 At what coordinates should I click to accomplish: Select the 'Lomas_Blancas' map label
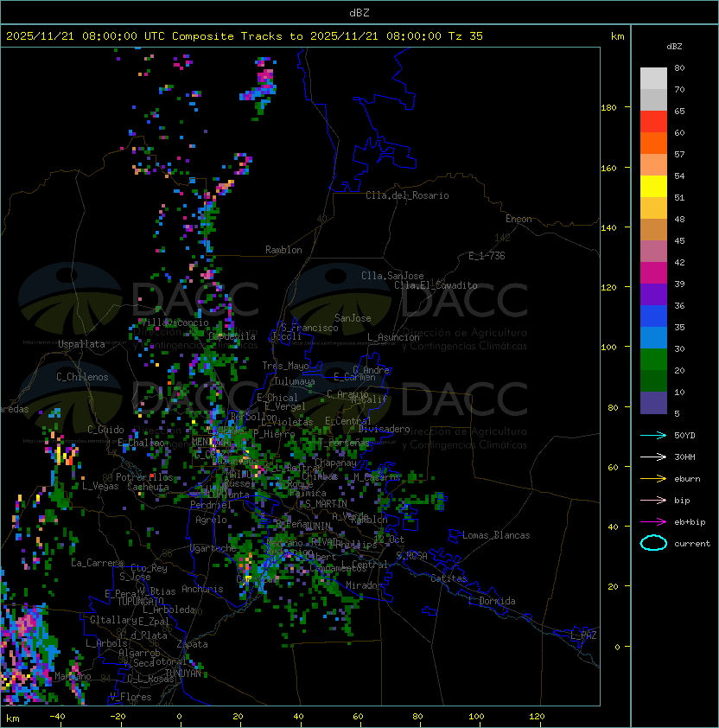(496, 535)
